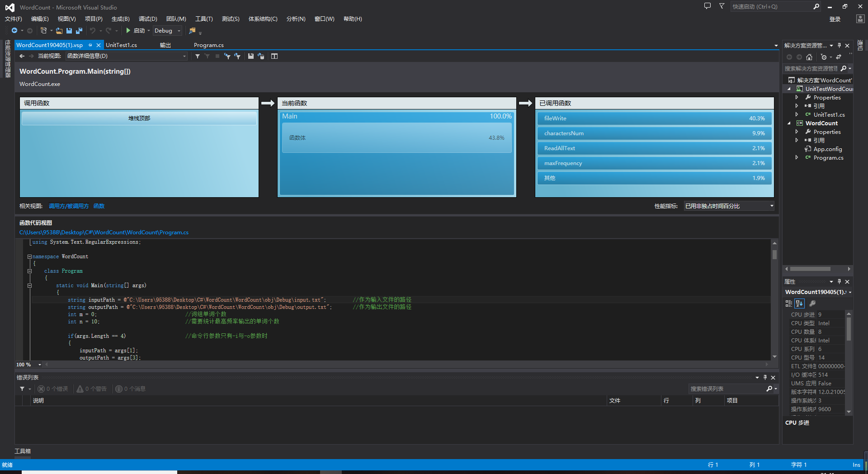868x474 pixels.
Task: Expand the UnitTest1.cs tree node
Action: pyautogui.click(x=797, y=114)
